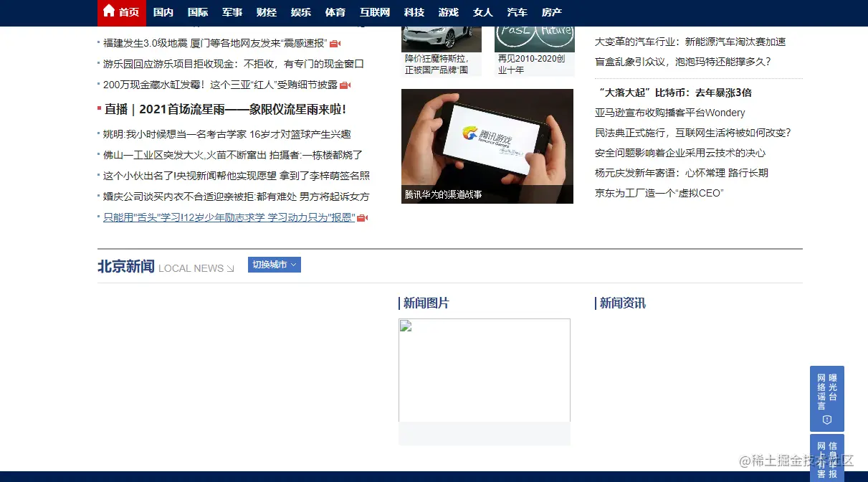Click the LOCAL NEWS arrow label
Viewport: 868px width, 482px height.
pos(196,268)
